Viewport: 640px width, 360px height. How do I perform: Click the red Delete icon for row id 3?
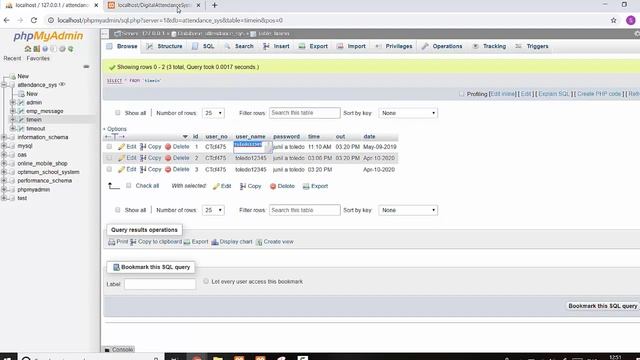168,169
